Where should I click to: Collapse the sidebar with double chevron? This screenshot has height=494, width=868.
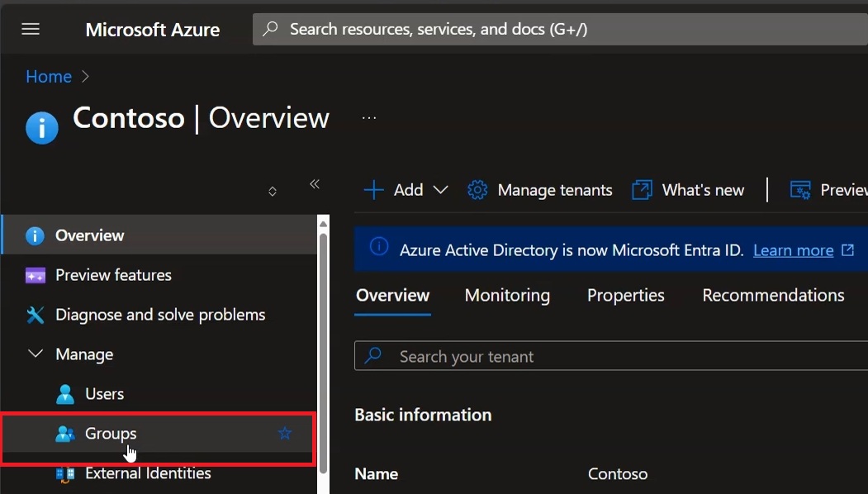(x=315, y=184)
